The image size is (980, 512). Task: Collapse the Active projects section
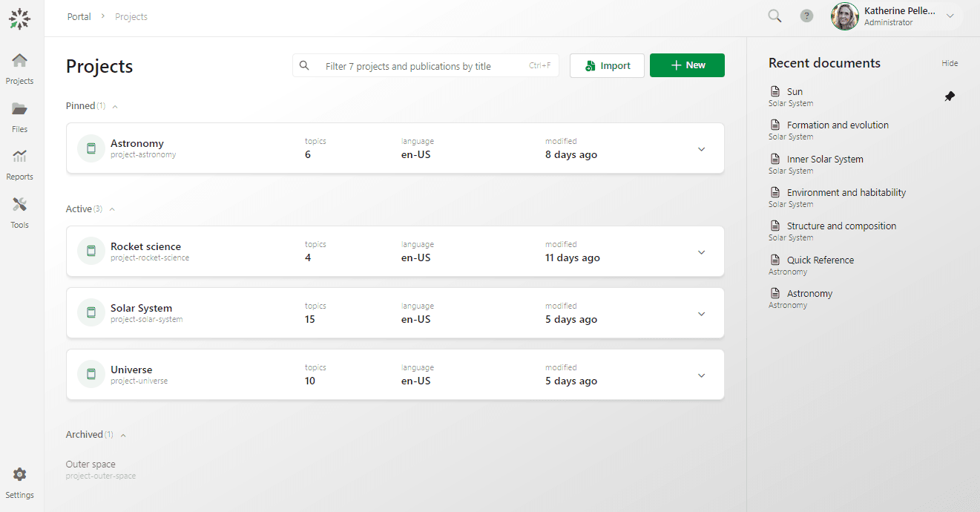coord(112,210)
